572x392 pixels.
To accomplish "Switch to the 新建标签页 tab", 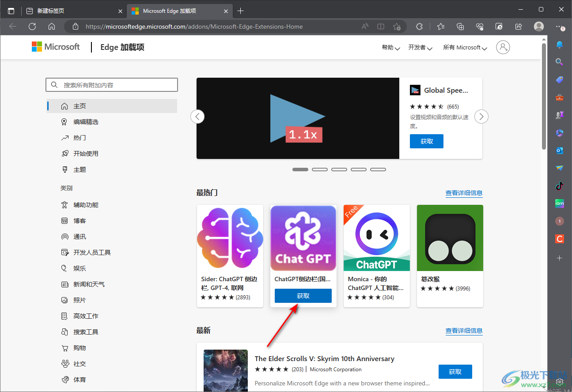I will (x=74, y=11).
